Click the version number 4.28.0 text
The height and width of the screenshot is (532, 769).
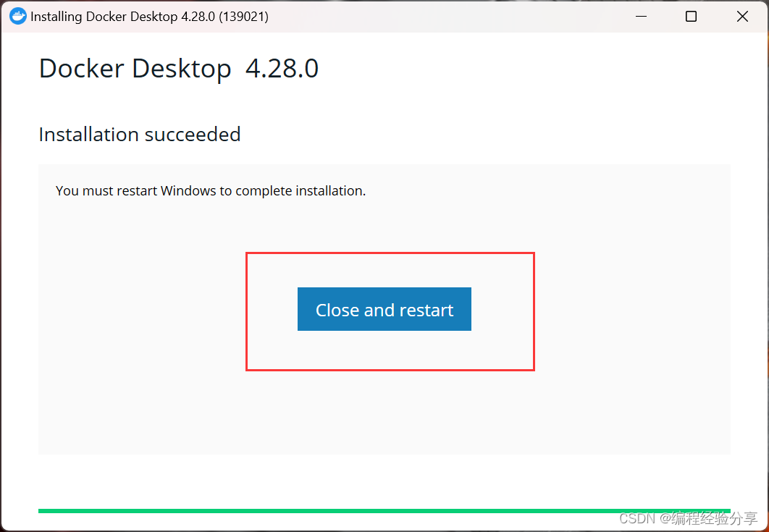tap(281, 68)
